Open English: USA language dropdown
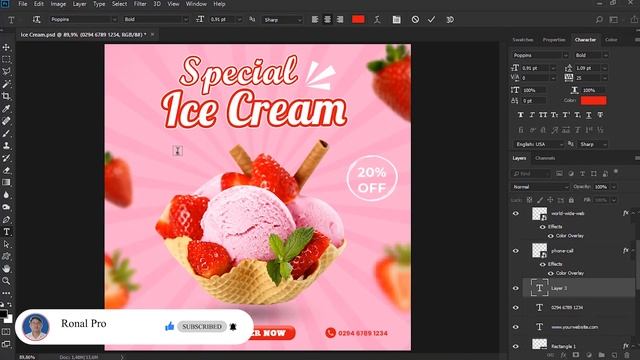640x360 pixels. pos(562,144)
